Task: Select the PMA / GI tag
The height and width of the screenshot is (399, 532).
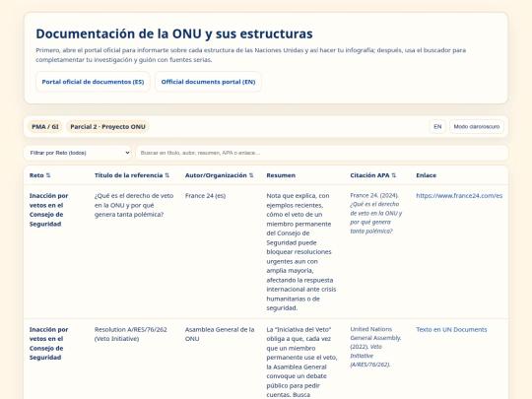Action: click(x=44, y=126)
